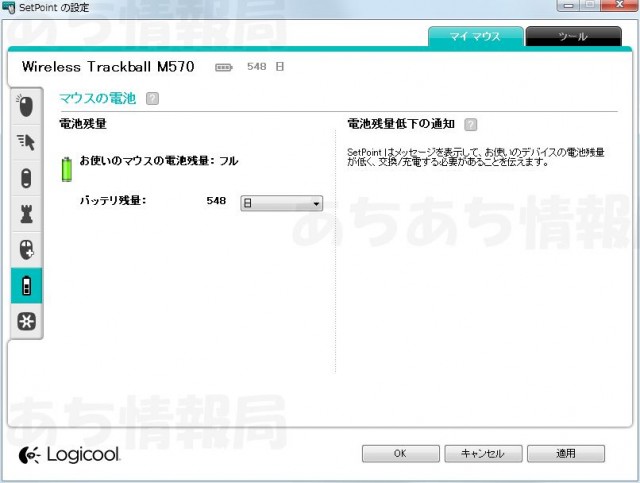The width and height of the screenshot is (640, 483).
Task: Open the asterisk Unifying settings icon
Action: tap(25, 321)
